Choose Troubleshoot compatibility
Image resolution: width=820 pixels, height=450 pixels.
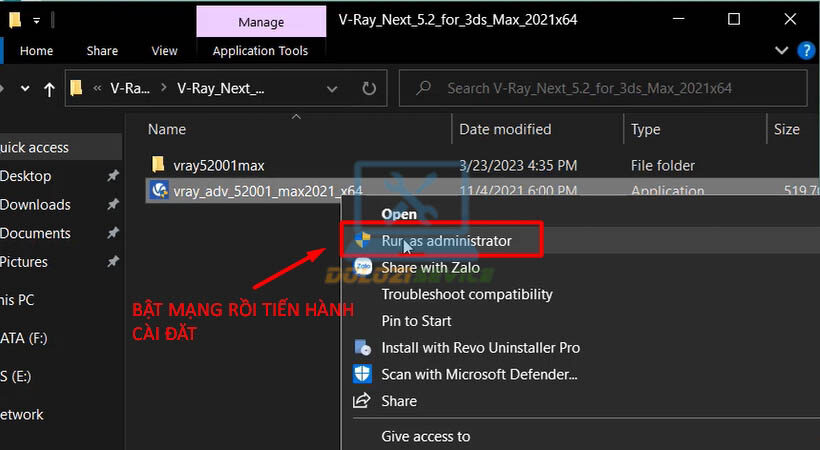coord(466,294)
